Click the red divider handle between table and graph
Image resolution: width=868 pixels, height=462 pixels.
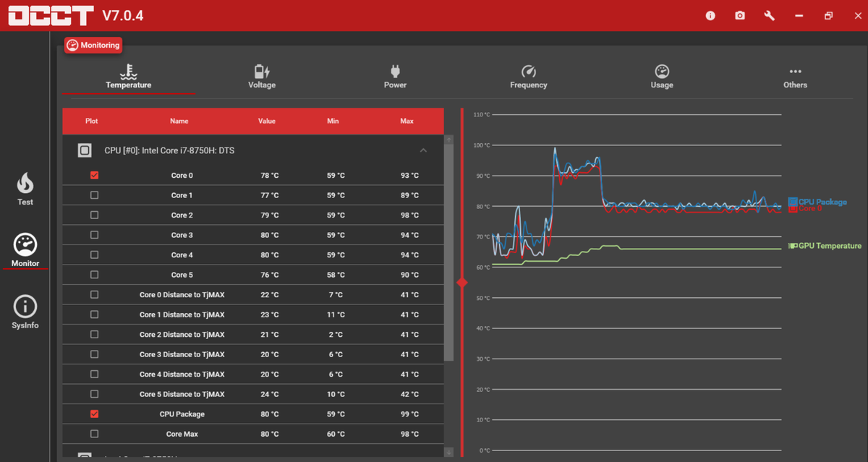point(462,283)
